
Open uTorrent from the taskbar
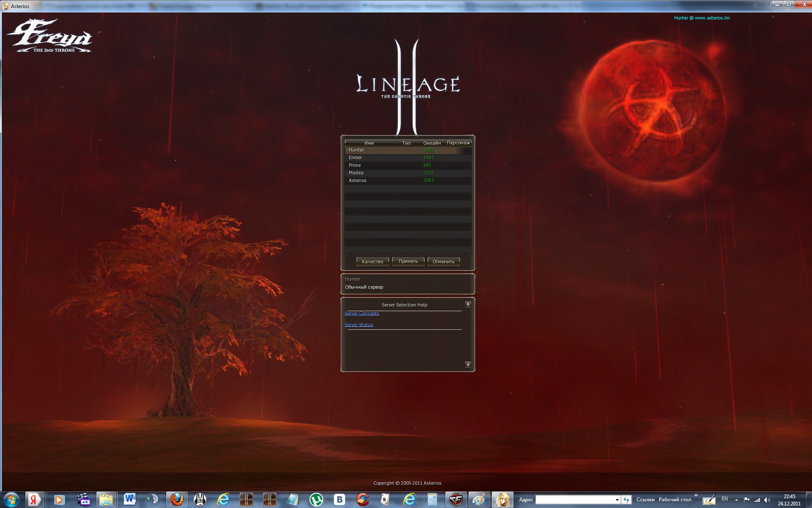[x=316, y=500]
